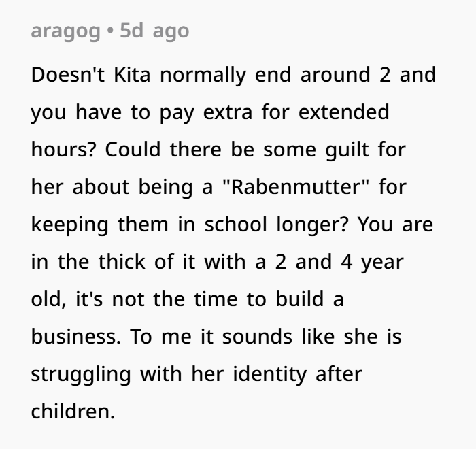Open the aragog user profile

point(66,31)
